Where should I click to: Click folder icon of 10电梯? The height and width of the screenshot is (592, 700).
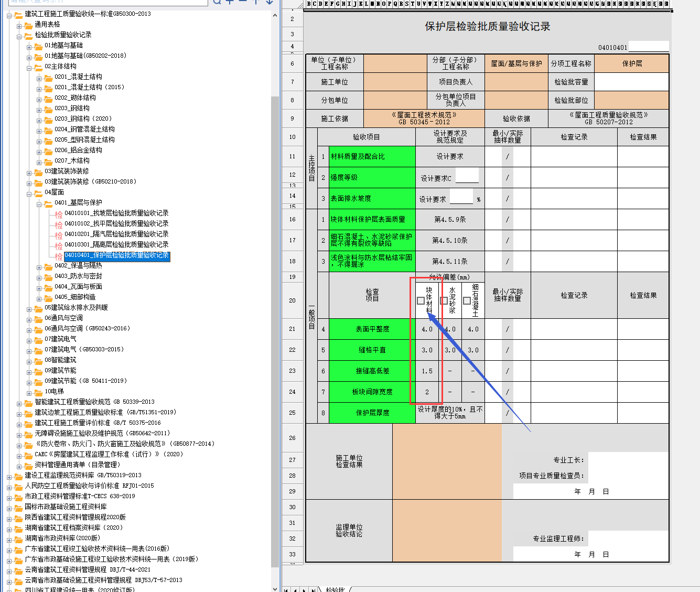pyautogui.click(x=38, y=392)
